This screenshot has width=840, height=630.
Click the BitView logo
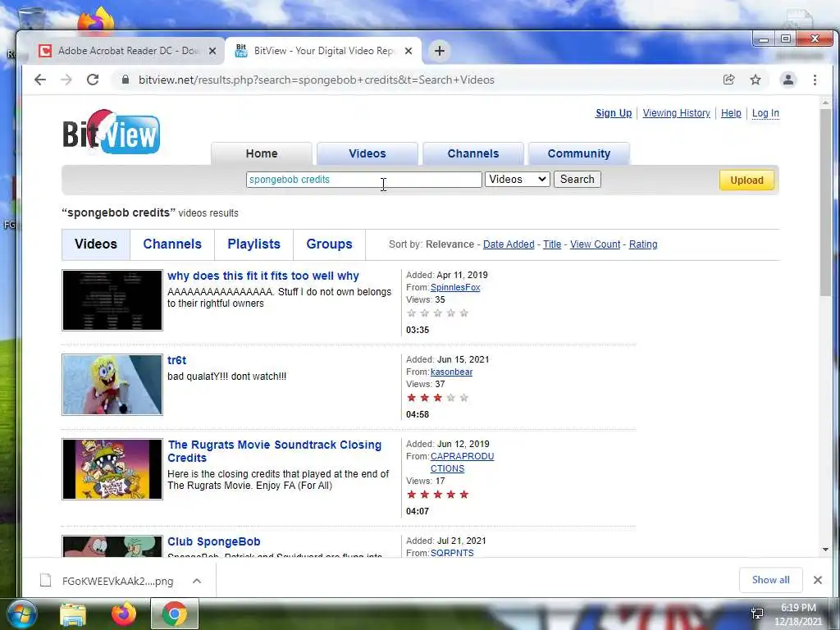pos(112,132)
